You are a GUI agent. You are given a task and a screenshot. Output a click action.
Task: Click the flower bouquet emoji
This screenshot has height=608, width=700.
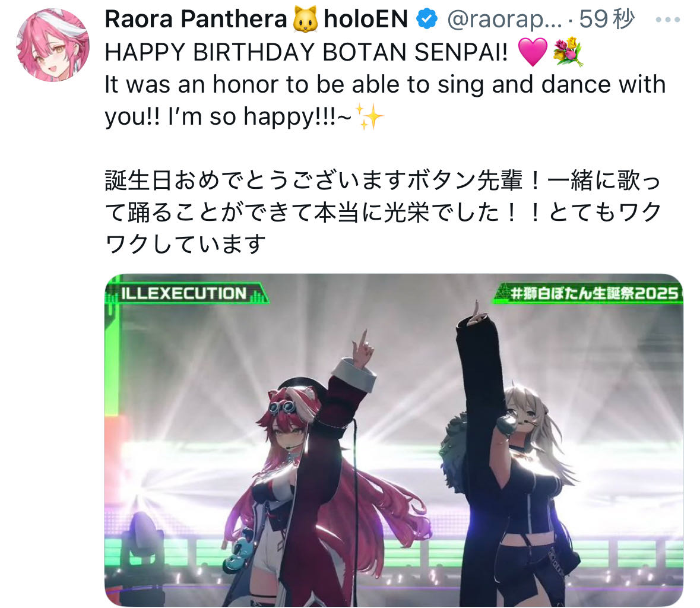(568, 52)
